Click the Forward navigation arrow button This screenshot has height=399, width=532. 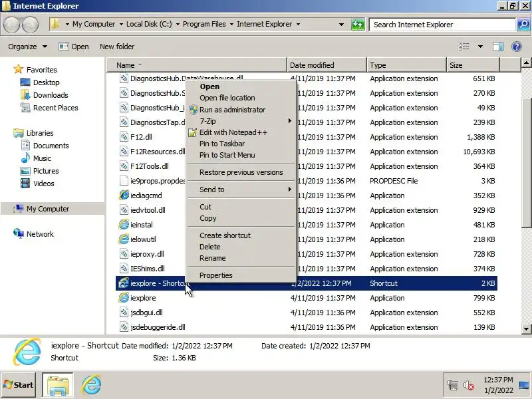[30, 25]
